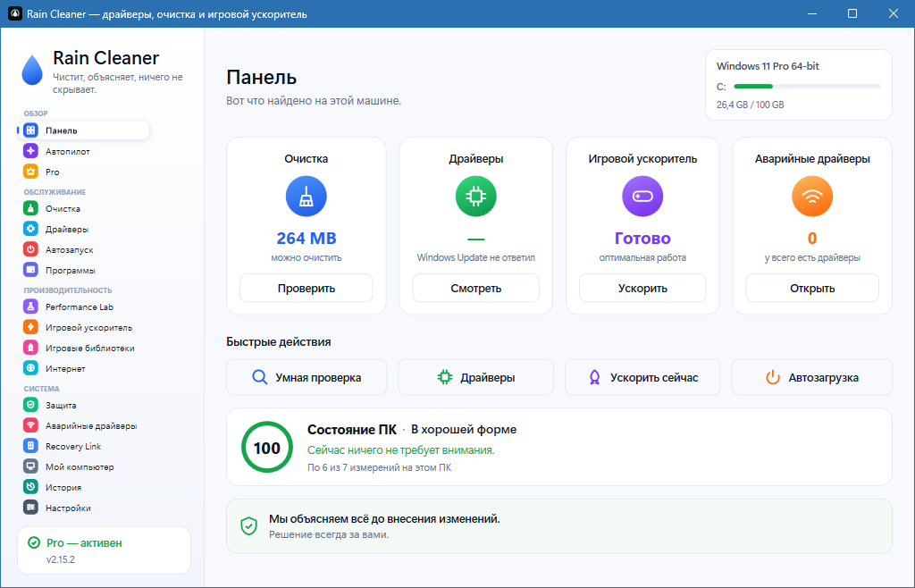The width and height of the screenshot is (915, 588).
Task: Click the green Очистка broom icon in sidebar
Action: (31, 208)
